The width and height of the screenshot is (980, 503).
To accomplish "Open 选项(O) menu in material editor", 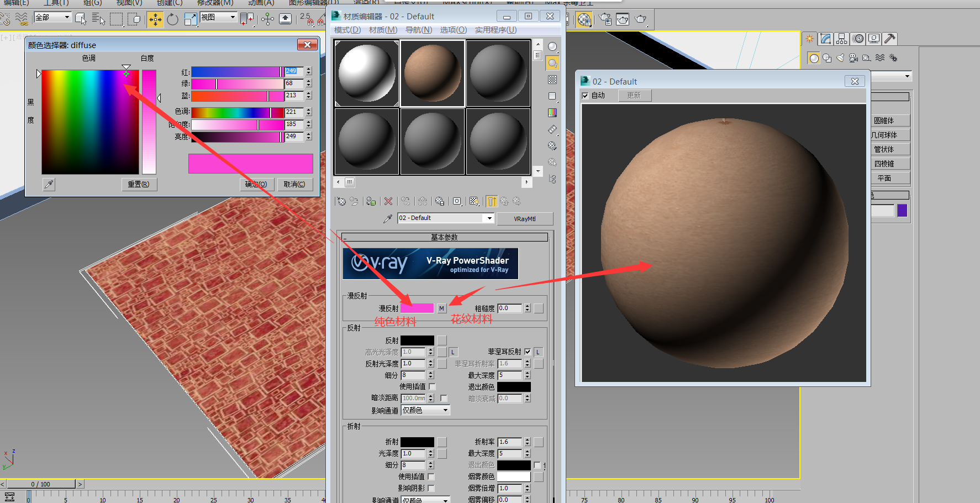I will coord(454,30).
